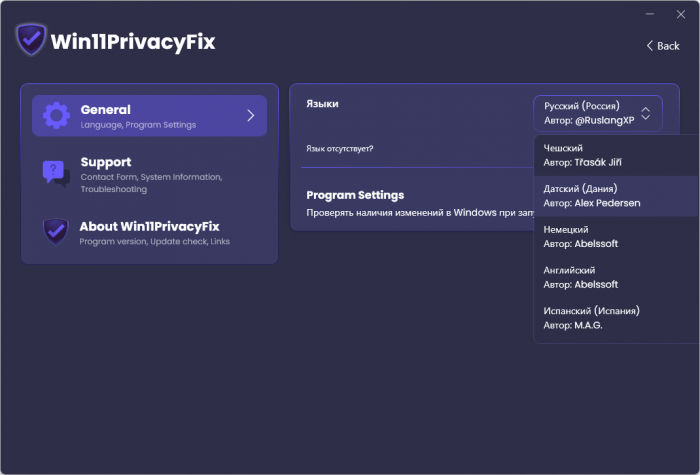
Task: Click the "Язык отсутствует?" link
Action: (x=340, y=148)
